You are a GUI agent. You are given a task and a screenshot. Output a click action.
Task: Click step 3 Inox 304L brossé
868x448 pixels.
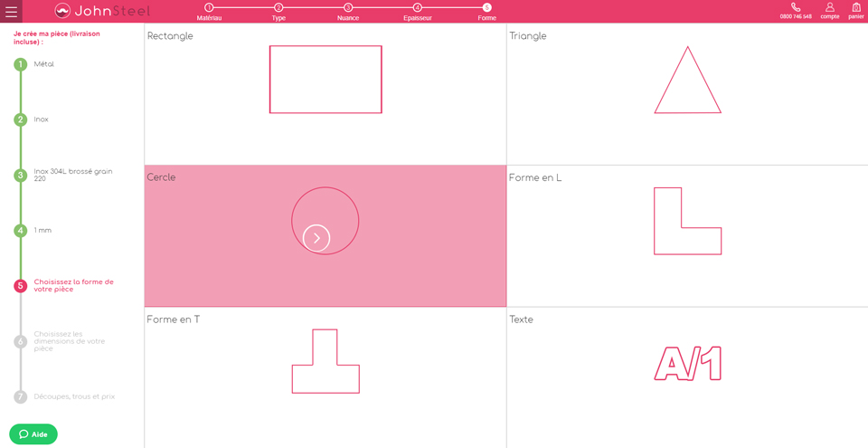pos(21,175)
